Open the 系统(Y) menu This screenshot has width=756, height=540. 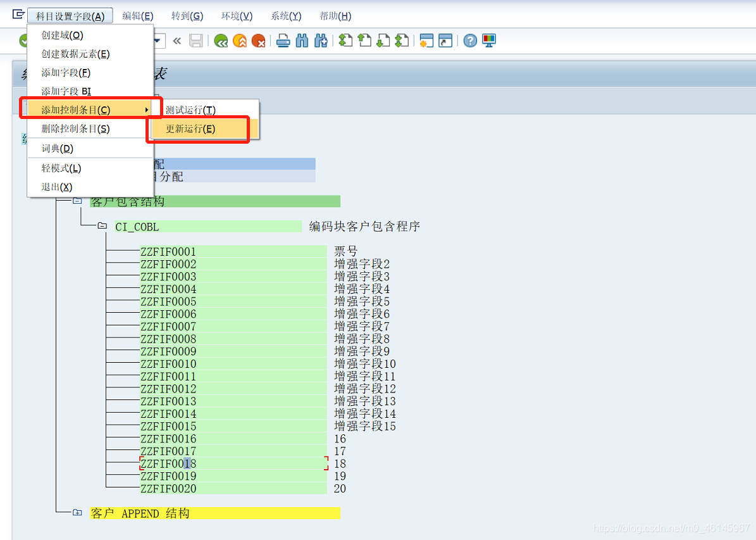[x=285, y=15]
